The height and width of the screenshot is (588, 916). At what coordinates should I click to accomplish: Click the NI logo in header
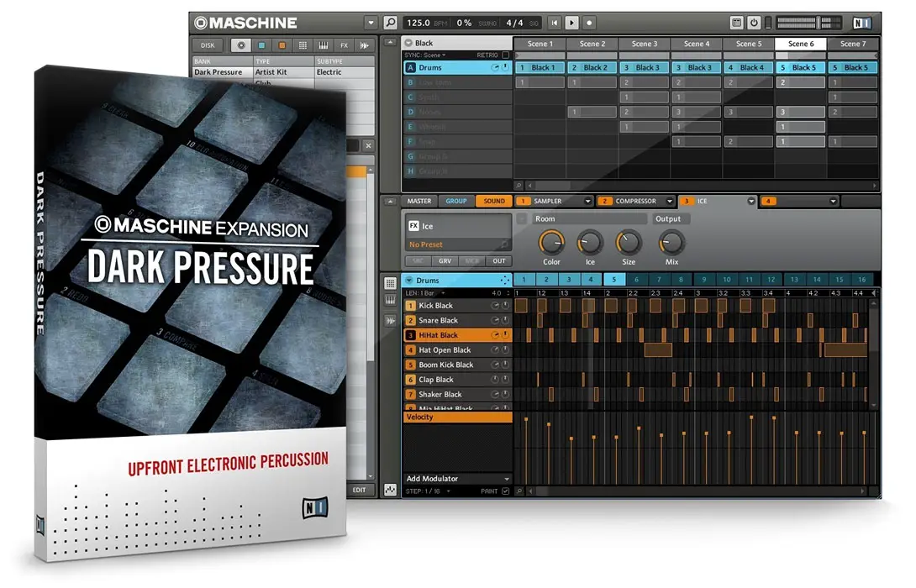click(863, 23)
